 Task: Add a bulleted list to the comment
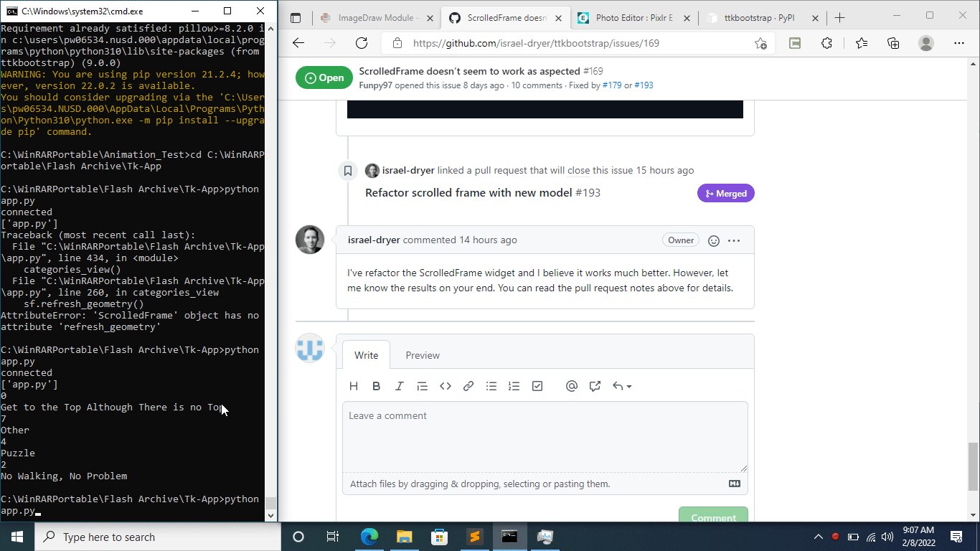tap(491, 386)
